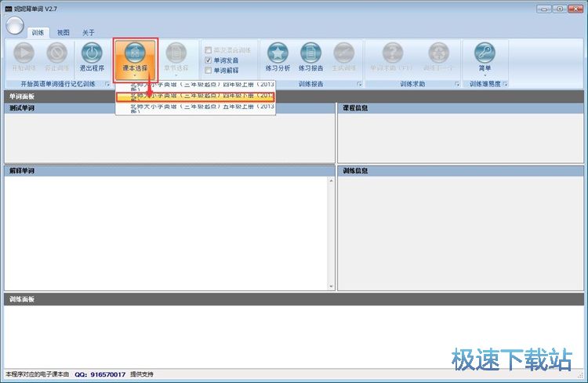Select the highlighted 四年级下册 textbook entry
Viewport: 588px width, 383px height.
195,97
